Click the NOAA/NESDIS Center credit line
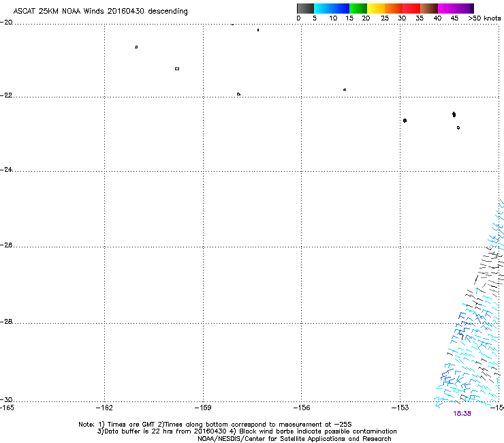The image size is (504, 443). pos(294,439)
